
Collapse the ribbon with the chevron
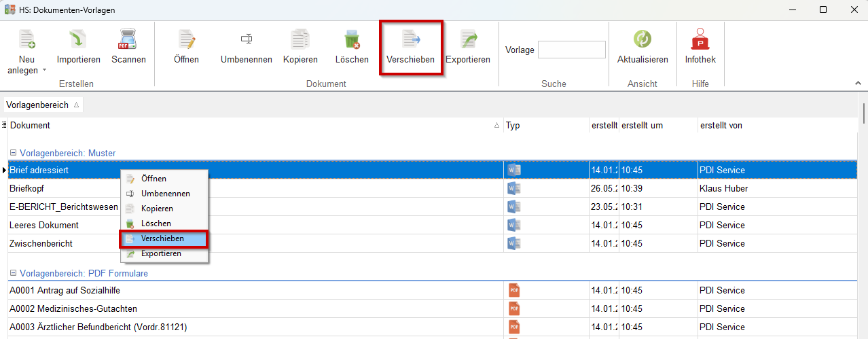(857, 83)
